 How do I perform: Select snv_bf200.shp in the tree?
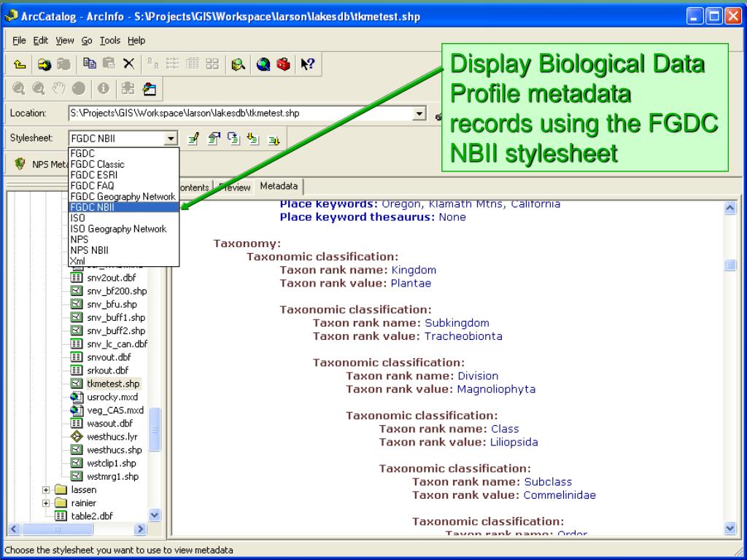point(117,291)
